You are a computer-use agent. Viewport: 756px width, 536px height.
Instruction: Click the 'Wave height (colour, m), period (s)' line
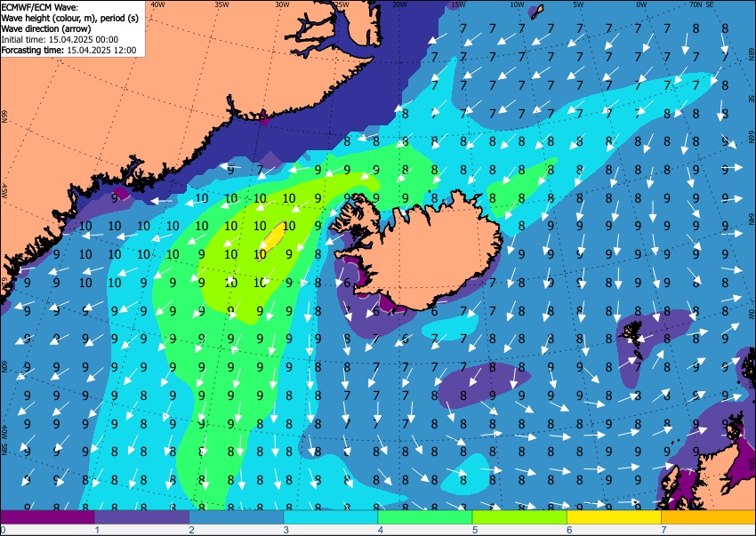(x=70, y=18)
